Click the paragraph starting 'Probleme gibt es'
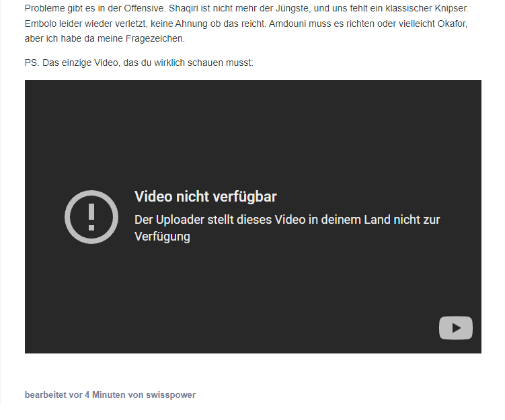Image resolution: width=505 pixels, height=420 pixels. (246, 24)
